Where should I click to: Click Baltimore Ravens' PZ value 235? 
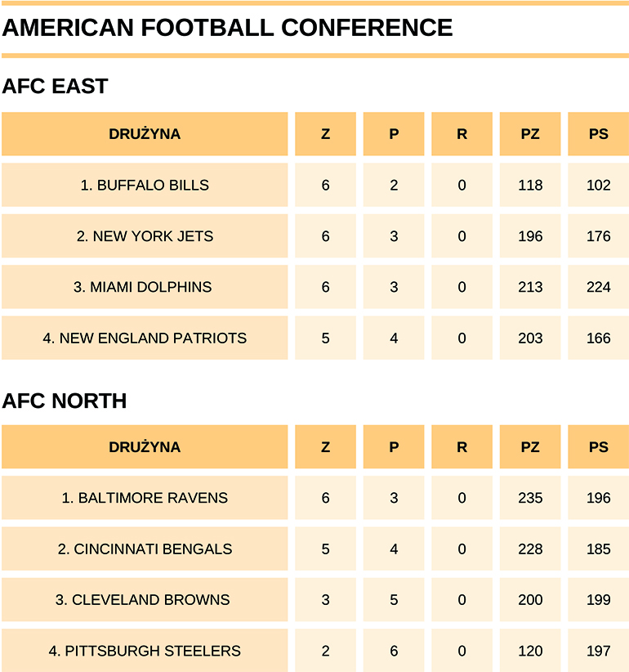tap(530, 498)
